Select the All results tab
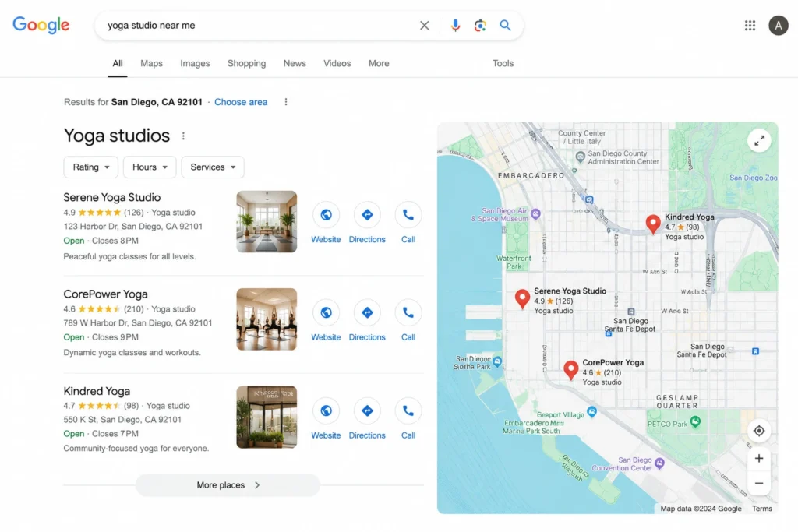Screen dimensions: 798x532 [x=118, y=64]
